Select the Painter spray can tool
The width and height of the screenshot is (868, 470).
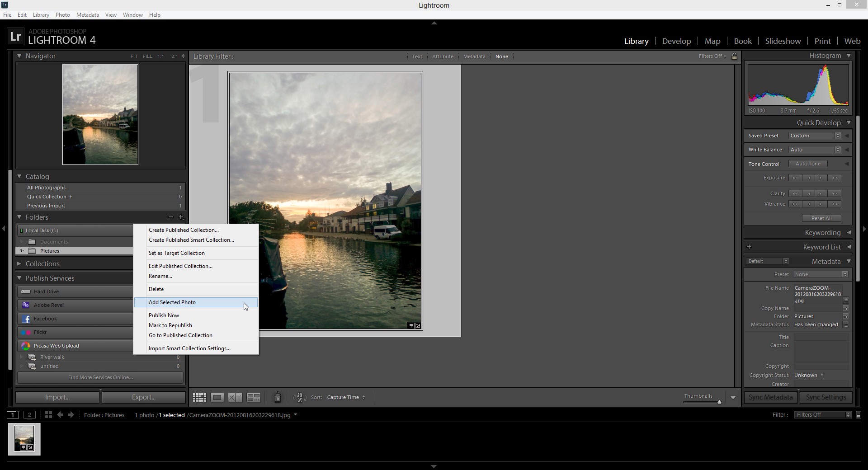(x=278, y=398)
